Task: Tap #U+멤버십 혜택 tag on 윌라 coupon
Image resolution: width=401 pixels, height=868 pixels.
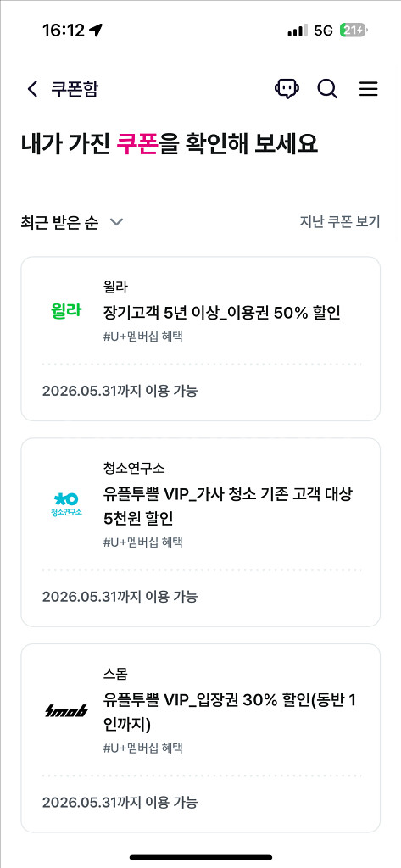Action: [142, 336]
